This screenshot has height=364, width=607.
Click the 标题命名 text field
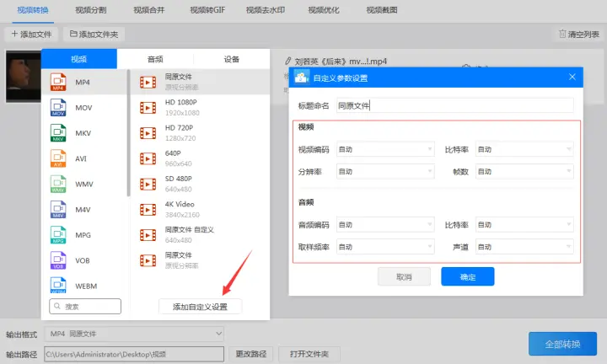[x=455, y=105]
